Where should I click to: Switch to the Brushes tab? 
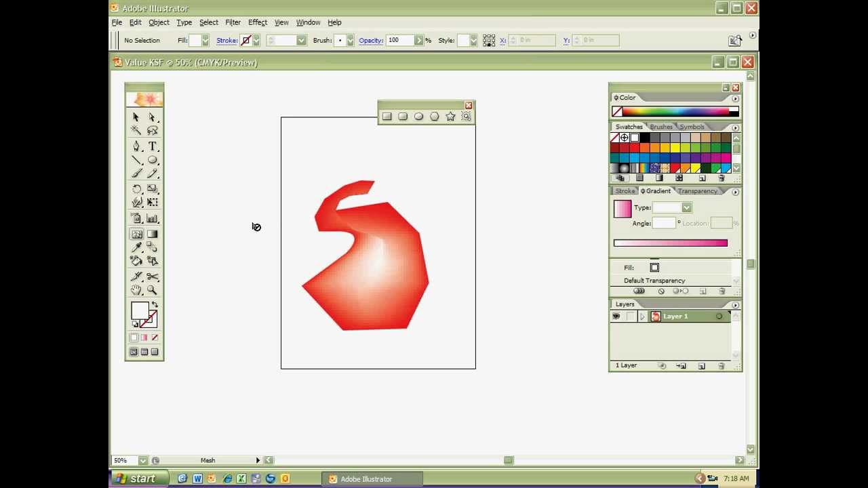[x=661, y=127]
